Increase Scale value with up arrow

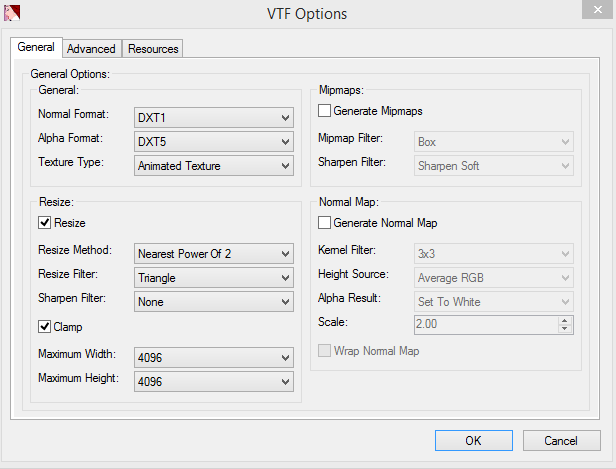click(x=565, y=320)
